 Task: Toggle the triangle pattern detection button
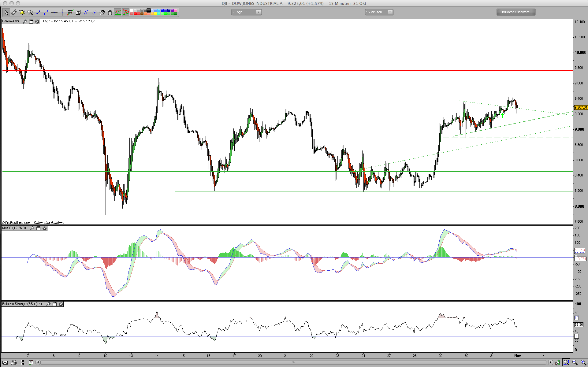click(x=125, y=12)
